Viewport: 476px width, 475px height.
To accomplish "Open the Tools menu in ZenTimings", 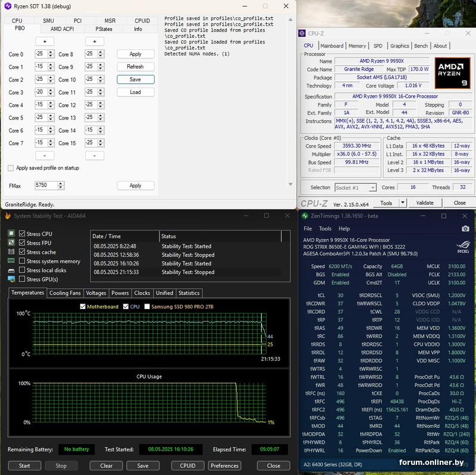I will [x=325, y=229].
